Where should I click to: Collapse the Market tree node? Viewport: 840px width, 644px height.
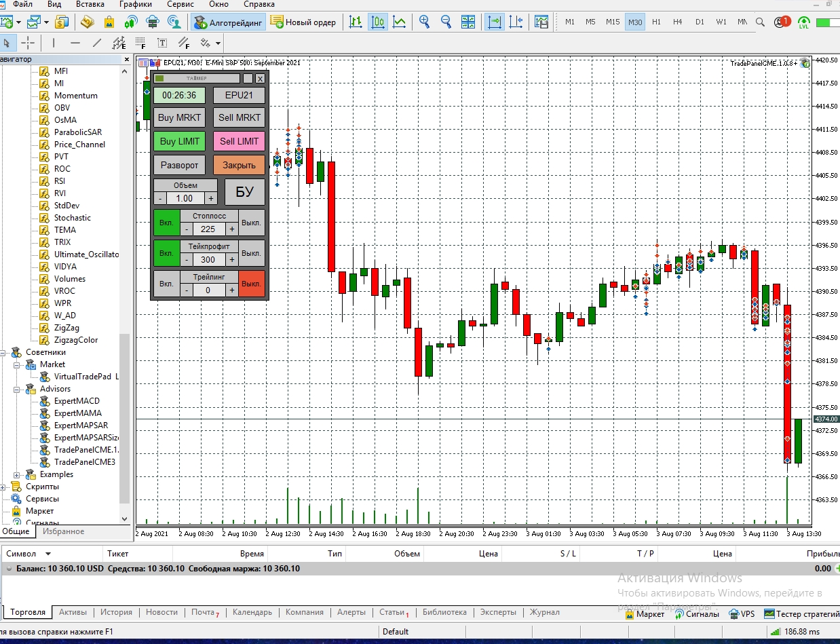tap(16, 364)
